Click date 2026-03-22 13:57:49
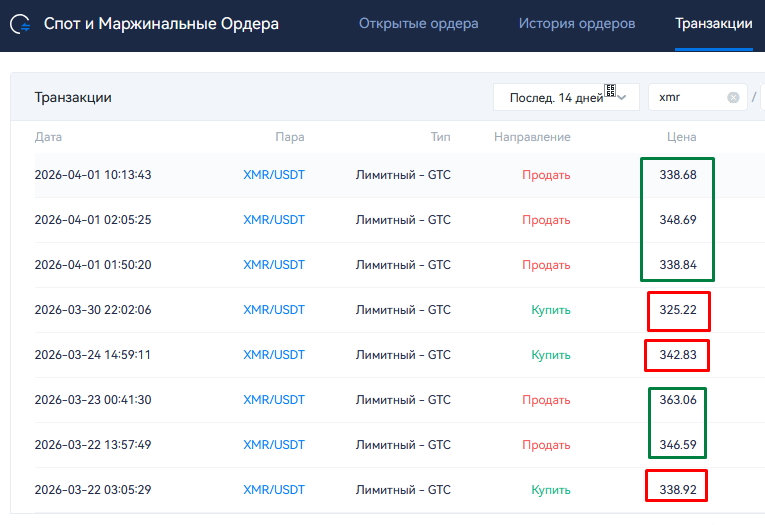 click(x=93, y=444)
